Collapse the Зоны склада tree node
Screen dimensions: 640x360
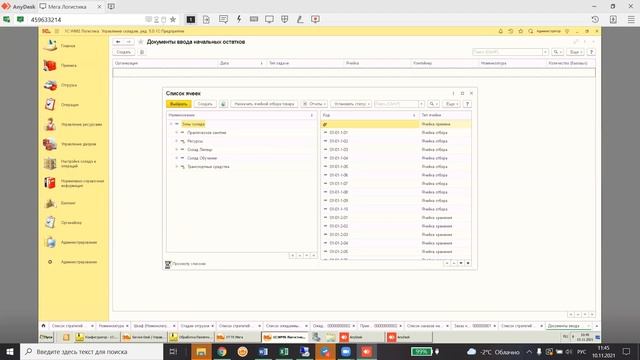(x=171, y=124)
